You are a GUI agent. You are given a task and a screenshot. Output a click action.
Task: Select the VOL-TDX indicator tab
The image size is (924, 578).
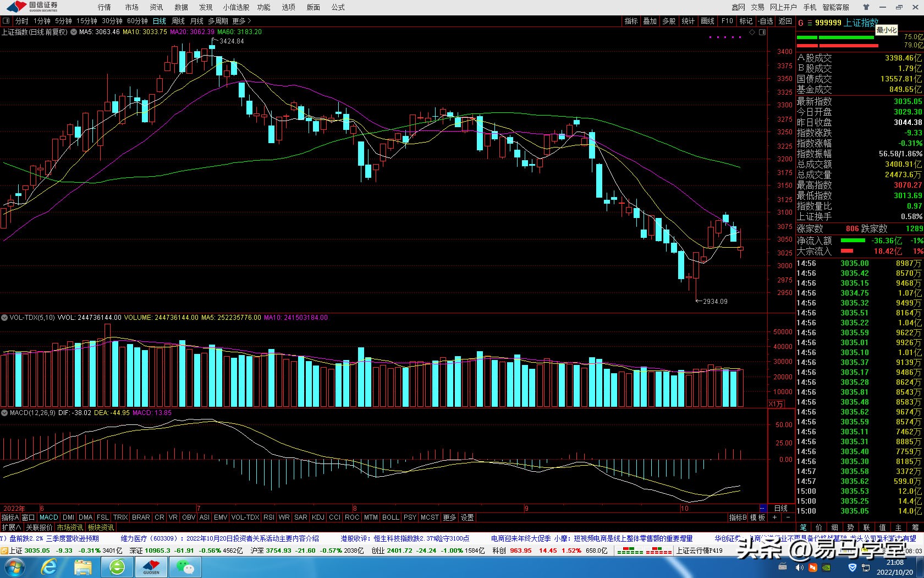point(245,517)
